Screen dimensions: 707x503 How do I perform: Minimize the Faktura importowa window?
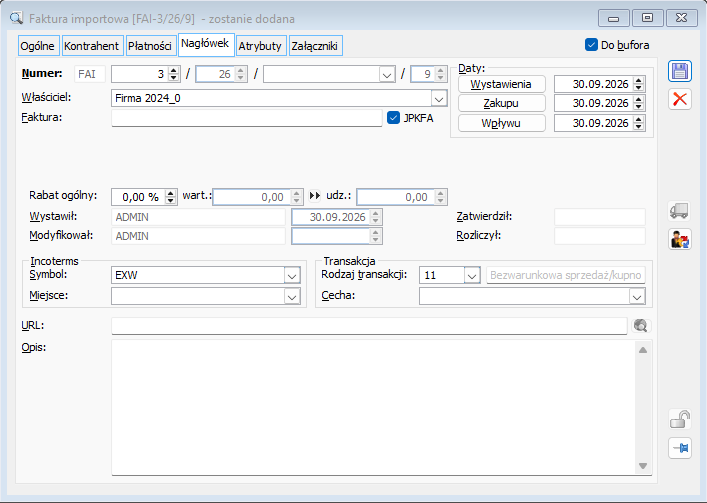tap(613, 18)
